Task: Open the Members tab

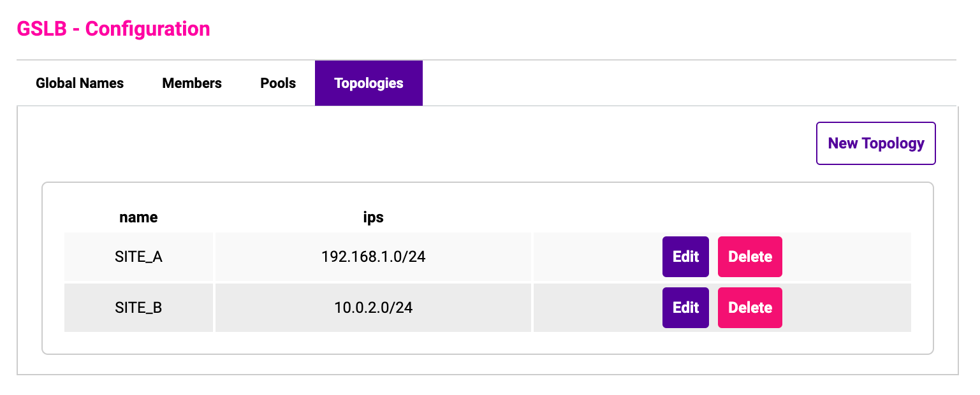Action: [192, 83]
